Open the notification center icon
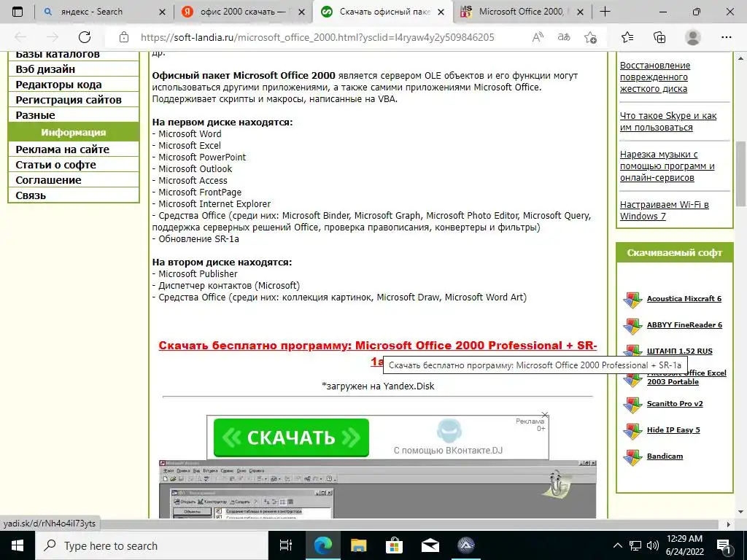747x560 pixels. coord(724,545)
